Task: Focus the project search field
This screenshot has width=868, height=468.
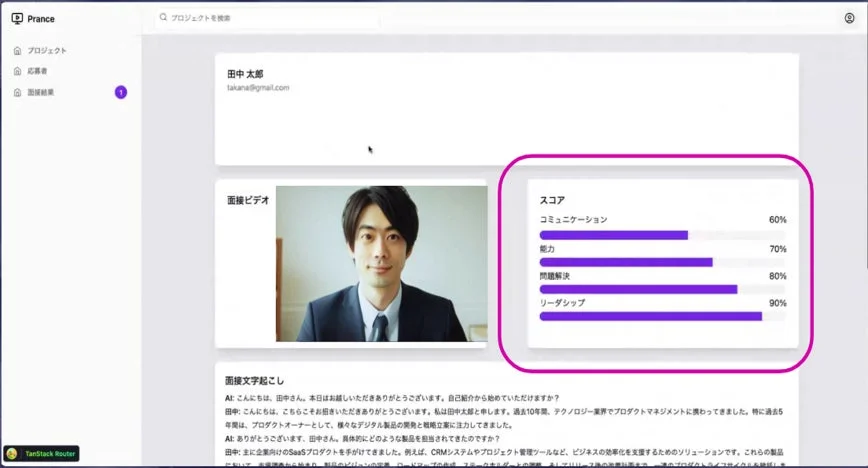Action: click(x=268, y=18)
